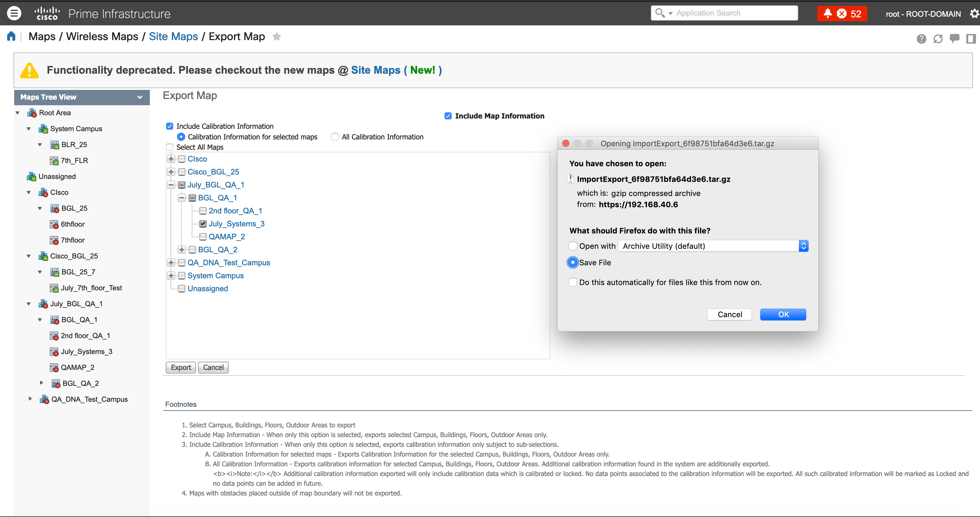Select the Save File radio button
This screenshot has height=517, width=980.
[573, 263]
